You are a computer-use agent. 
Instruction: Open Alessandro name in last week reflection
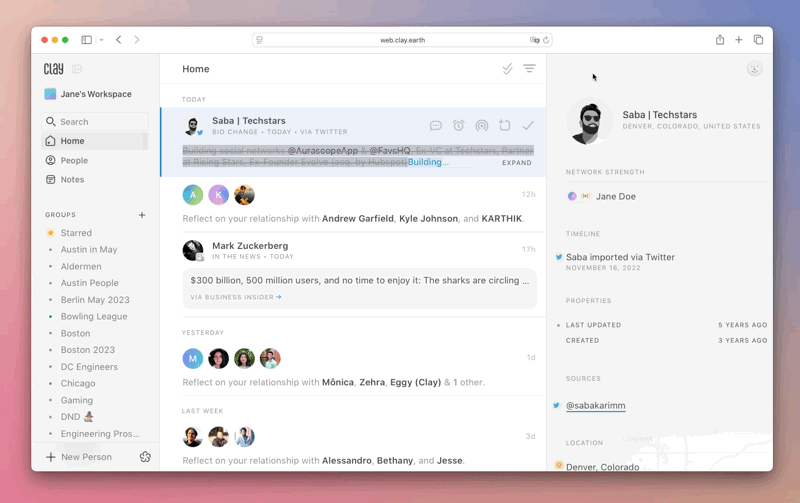(x=346, y=461)
